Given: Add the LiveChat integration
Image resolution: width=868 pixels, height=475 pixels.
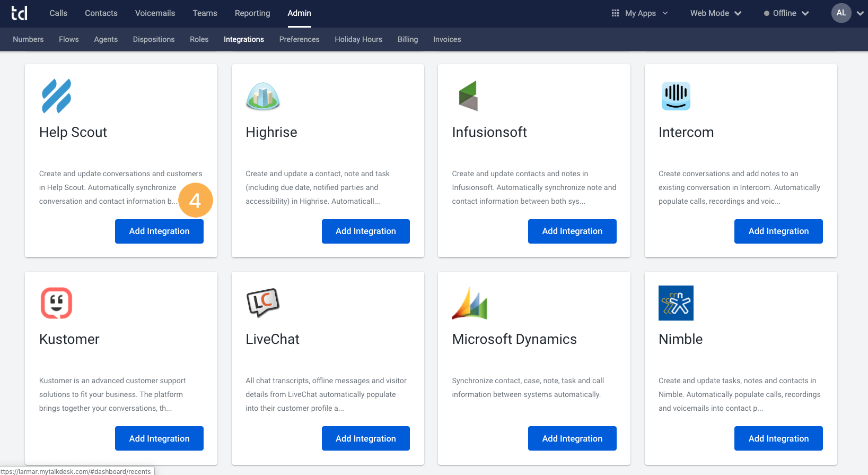Looking at the screenshot, I should tap(366, 438).
